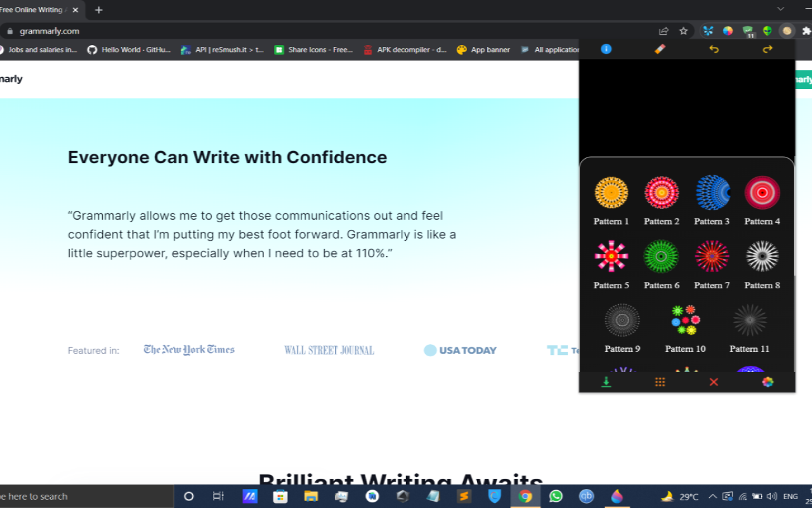Open Microsoft Store from taskbar
Image resolution: width=812 pixels, height=508 pixels.
tap(280, 497)
